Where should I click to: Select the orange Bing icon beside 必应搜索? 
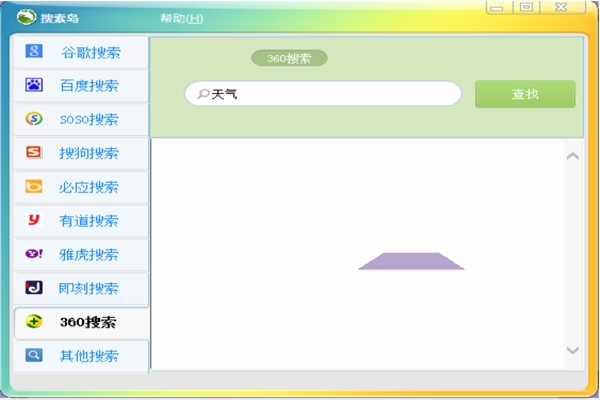tap(34, 187)
